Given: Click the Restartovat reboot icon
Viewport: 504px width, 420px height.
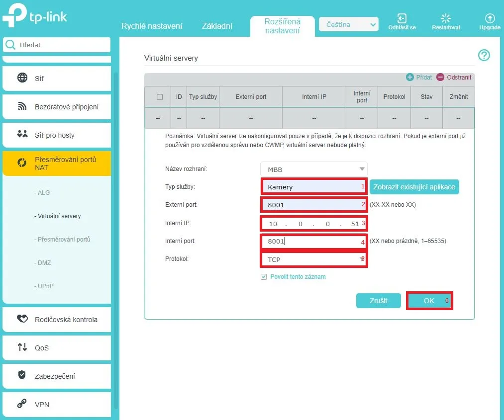Looking at the screenshot, I should pyautogui.click(x=446, y=18).
